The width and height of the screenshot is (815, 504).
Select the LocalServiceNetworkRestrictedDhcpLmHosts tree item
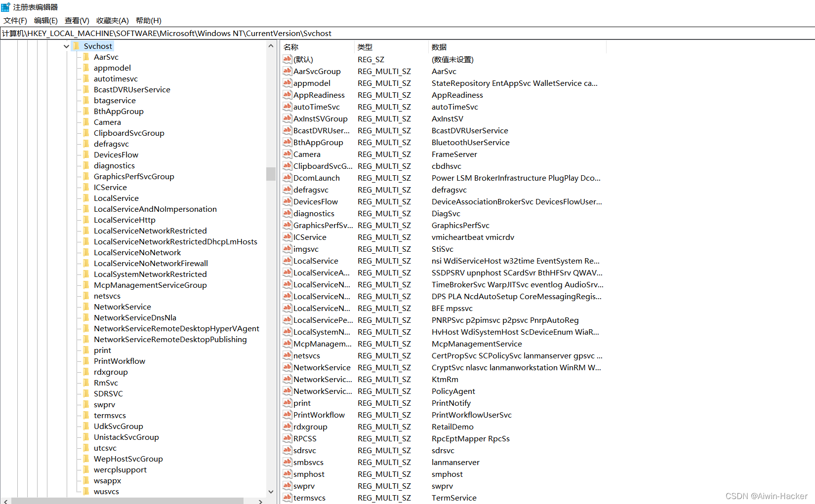click(175, 241)
